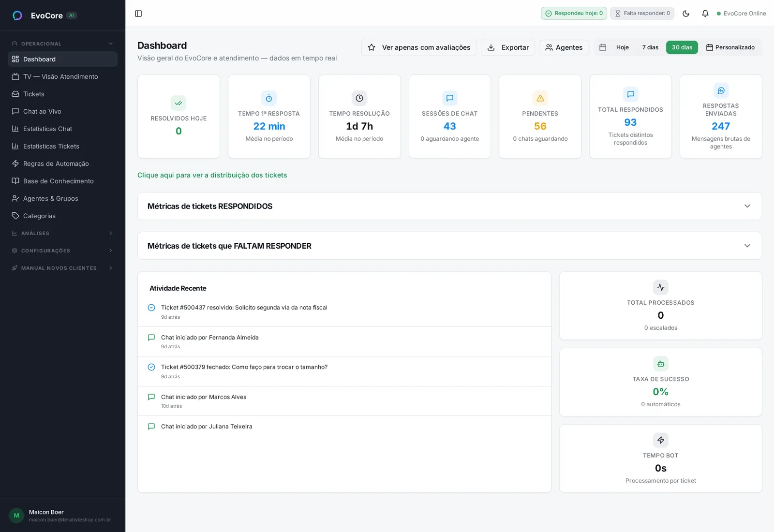Go to Tickets page

63,94
